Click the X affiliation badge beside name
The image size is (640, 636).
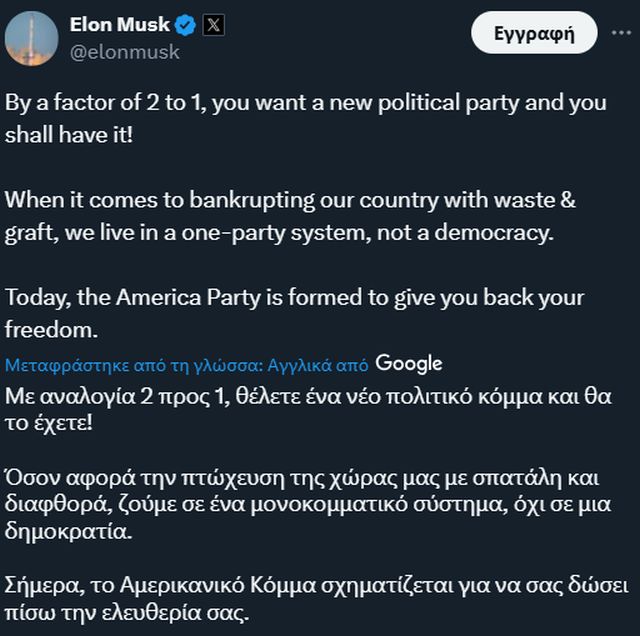tap(213, 26)
